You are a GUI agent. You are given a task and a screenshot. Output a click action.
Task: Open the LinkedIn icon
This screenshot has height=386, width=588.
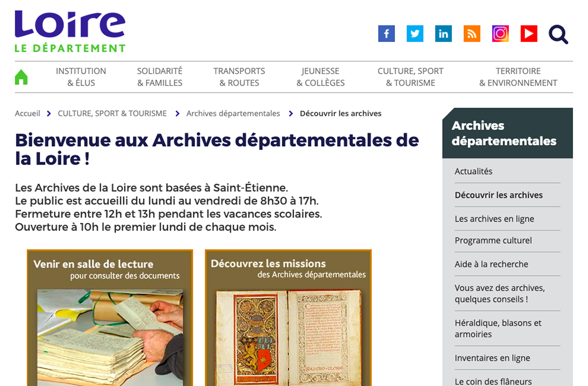(443, 34)
